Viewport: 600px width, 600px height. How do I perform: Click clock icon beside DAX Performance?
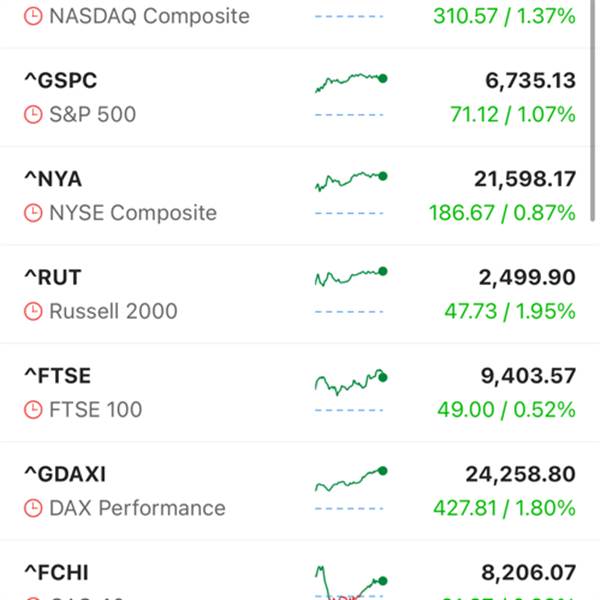(x=34, y=508)
